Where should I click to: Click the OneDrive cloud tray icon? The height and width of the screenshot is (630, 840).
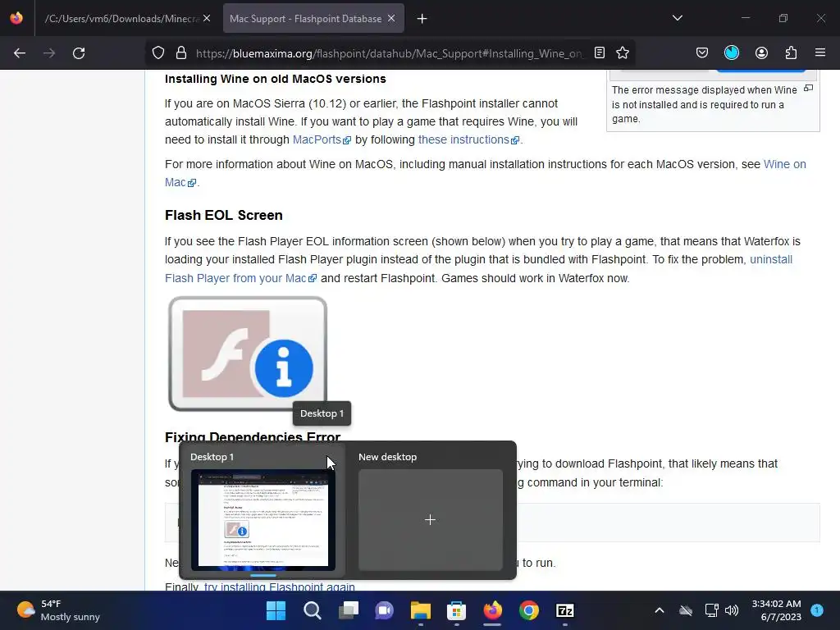[686, 610]
